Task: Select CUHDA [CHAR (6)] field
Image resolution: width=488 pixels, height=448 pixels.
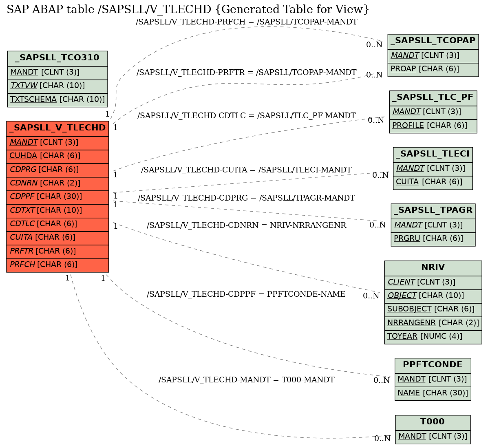Action: coord(57,156)
